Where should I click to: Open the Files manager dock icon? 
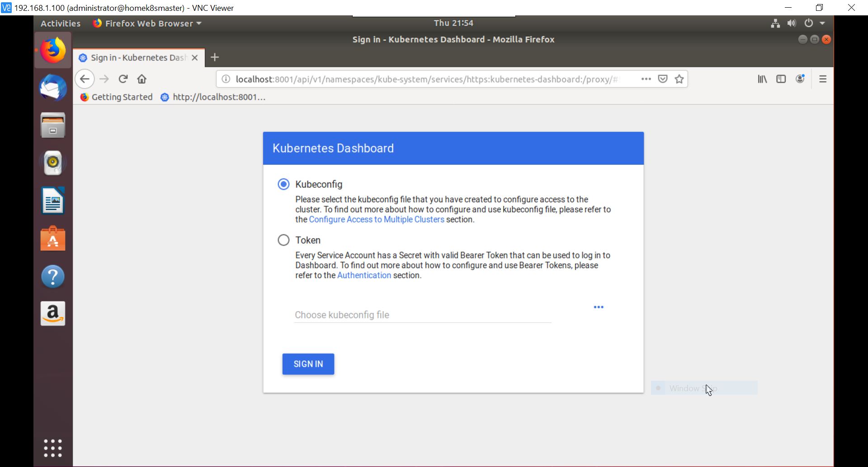coord(53,125)
